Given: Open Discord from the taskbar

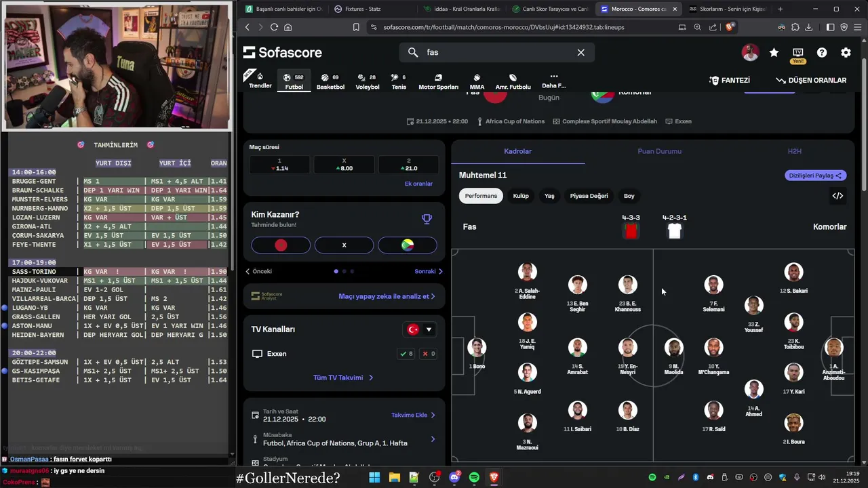Looking at the screenshot, I should click(454, 477).
